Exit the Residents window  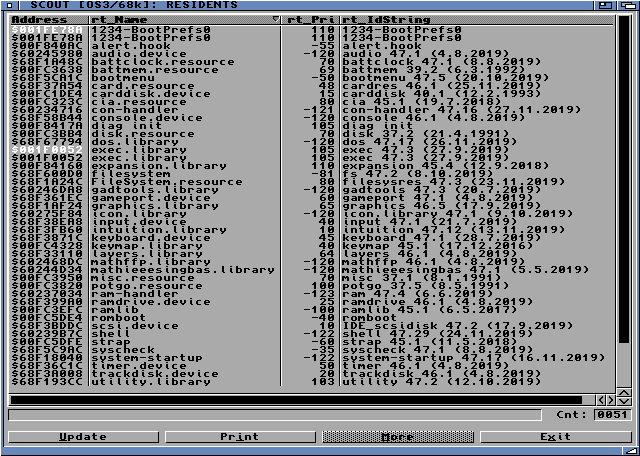[x=555, y=437]
